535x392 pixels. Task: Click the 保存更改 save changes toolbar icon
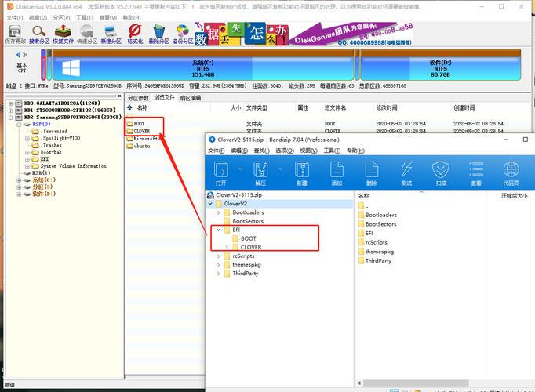click(15, 34)
